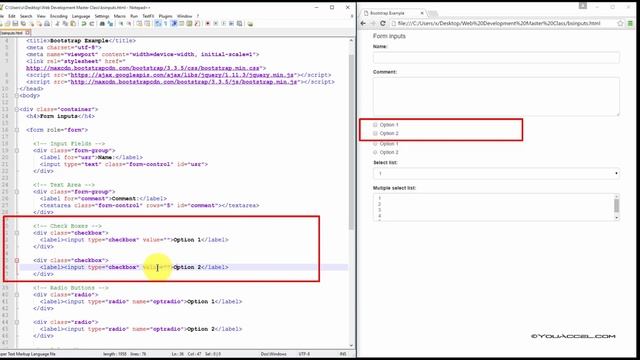The image size is (640, 360).
Task: Collapse the container div fold marker
Action: coord(17,109)
